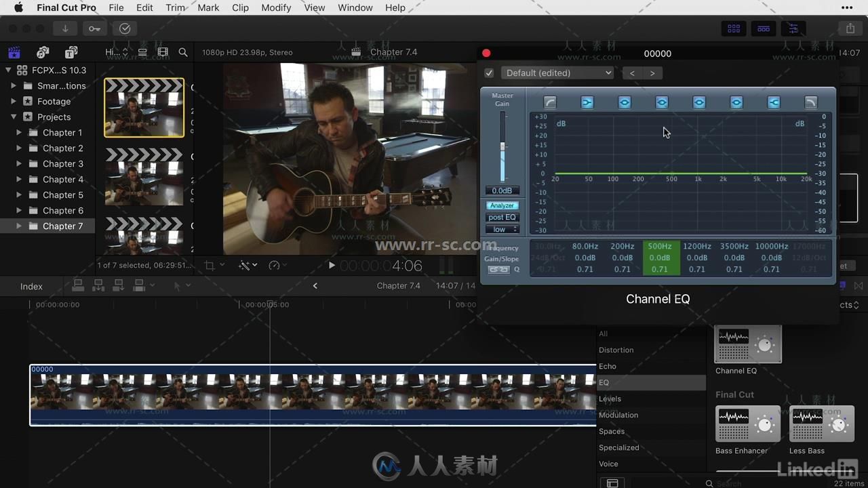Expand the Footage event

14,102
